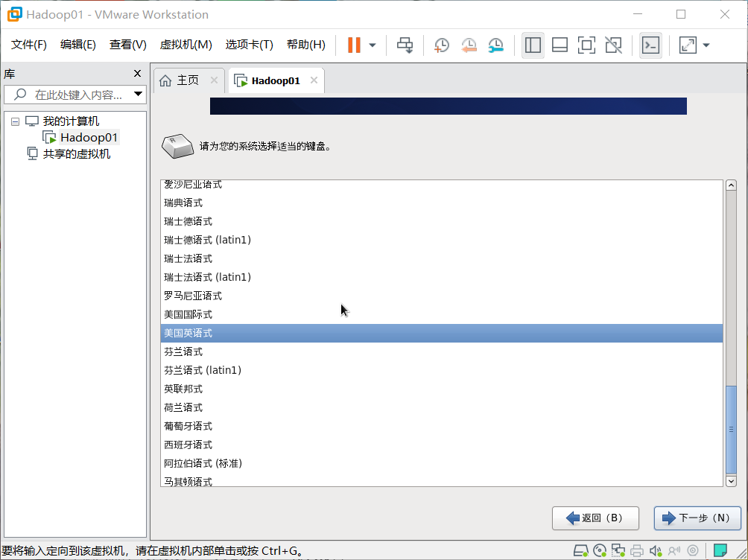
Task: Click the printer status bar icon
Action: (637, 551)
